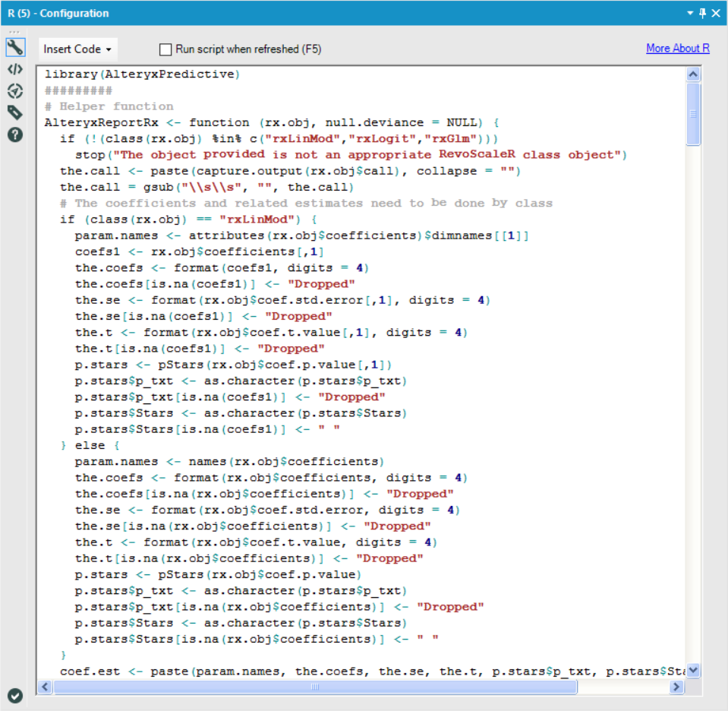This screenshot has width=728, height=711.
Task: Open the Annotation tag icon
Action: point(15,112)
